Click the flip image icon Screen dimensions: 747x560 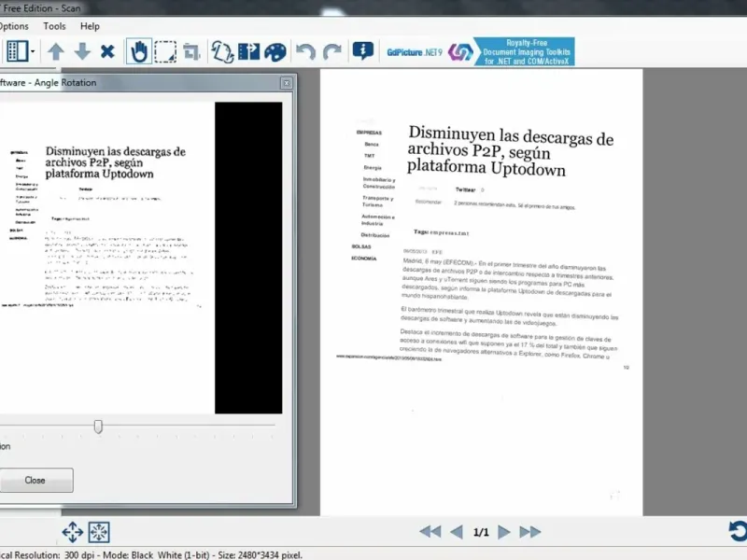click(248, 51)
